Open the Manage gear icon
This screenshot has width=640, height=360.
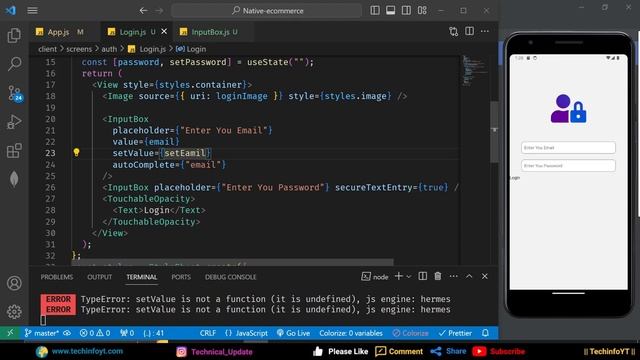pyautogui.click(x=14, y=312)
